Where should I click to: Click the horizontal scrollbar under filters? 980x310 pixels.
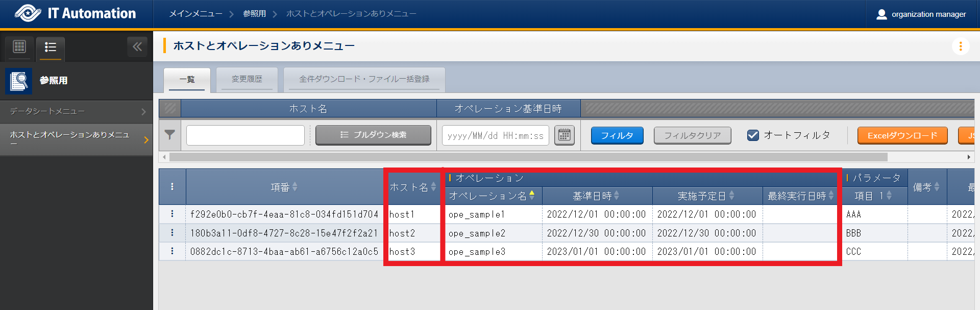coord(528,157)
